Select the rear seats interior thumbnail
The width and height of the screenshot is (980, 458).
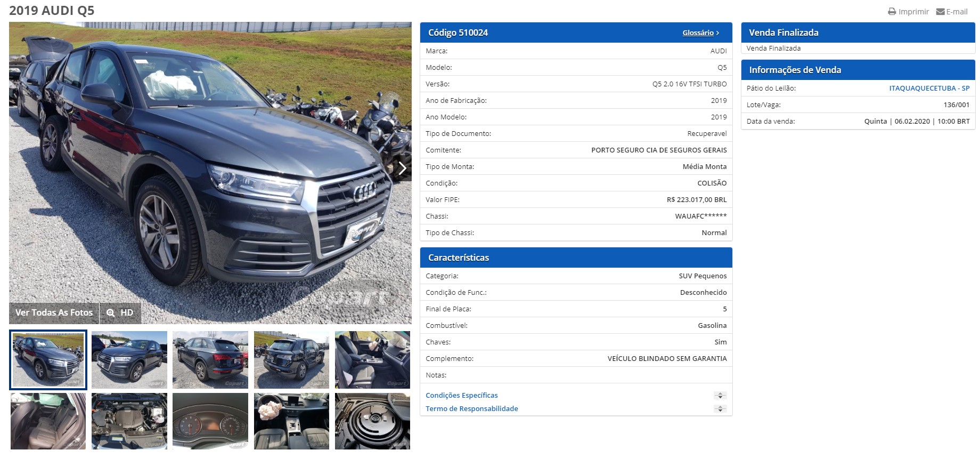48,421
